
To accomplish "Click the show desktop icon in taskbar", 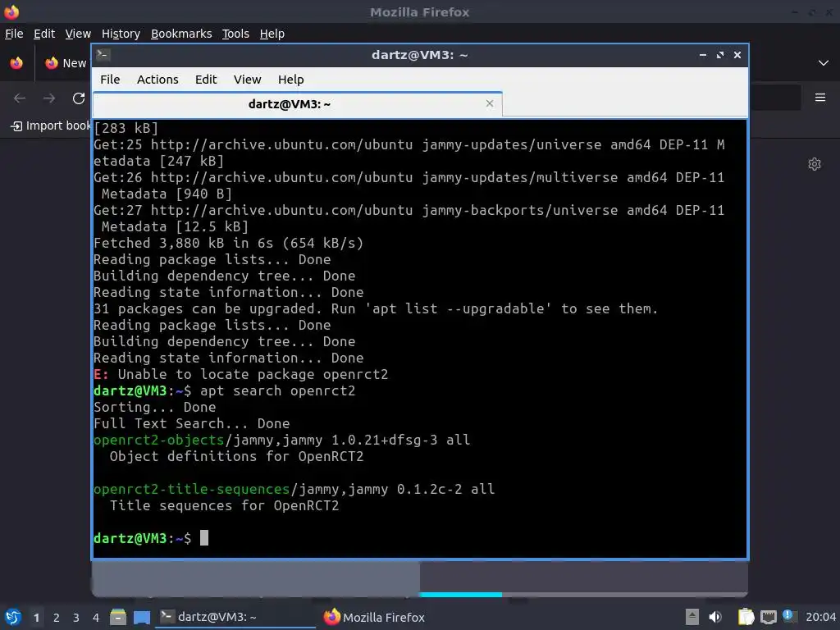I will coord(142,618).
